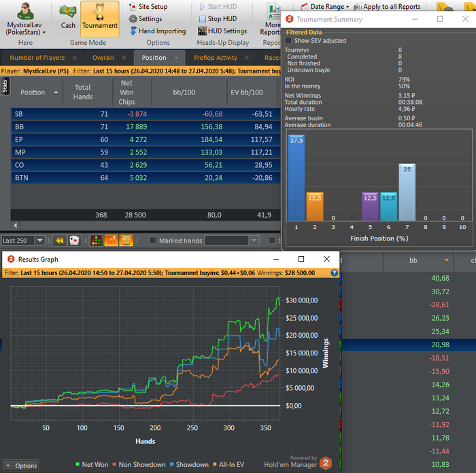
Task: Toggle the trophy tournament summary icon
Action: pyautogui.click(x=126, y=241)
